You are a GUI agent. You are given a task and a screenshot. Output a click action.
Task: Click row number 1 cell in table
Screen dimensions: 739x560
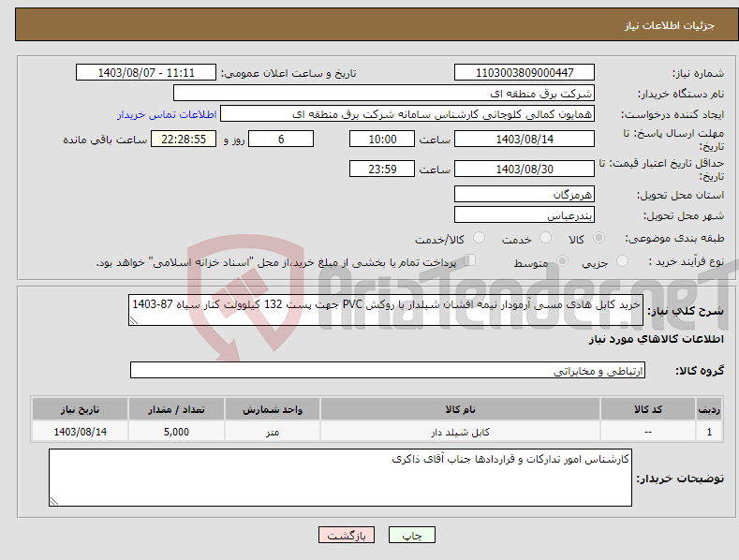(709, 432)
